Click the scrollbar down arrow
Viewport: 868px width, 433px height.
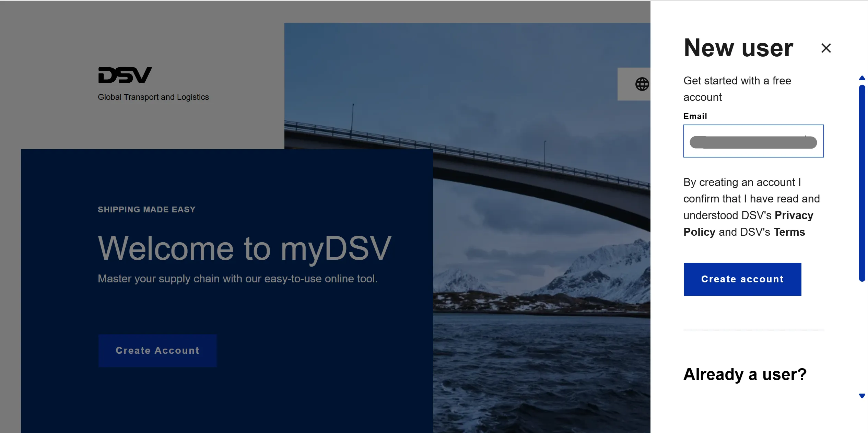coord(862,396)
